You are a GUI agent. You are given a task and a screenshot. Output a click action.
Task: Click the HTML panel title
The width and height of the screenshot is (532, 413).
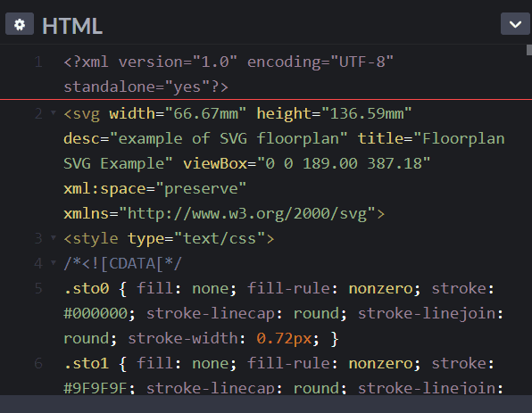(x=72, y=26)
